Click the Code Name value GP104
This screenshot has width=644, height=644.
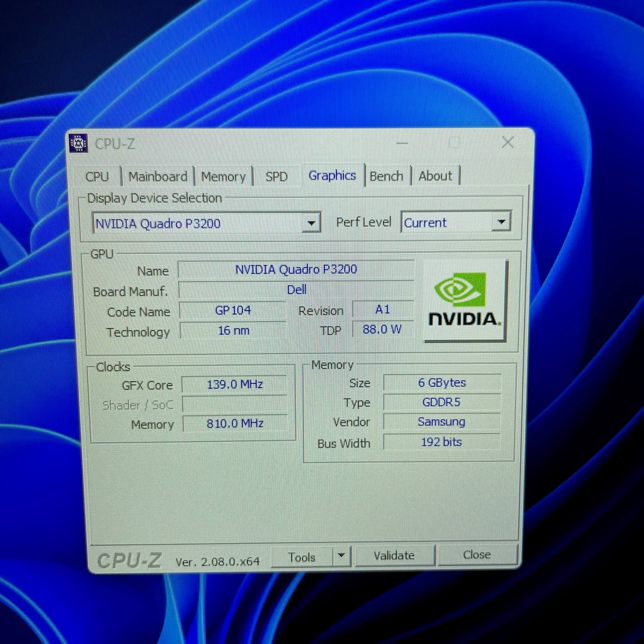233,310
